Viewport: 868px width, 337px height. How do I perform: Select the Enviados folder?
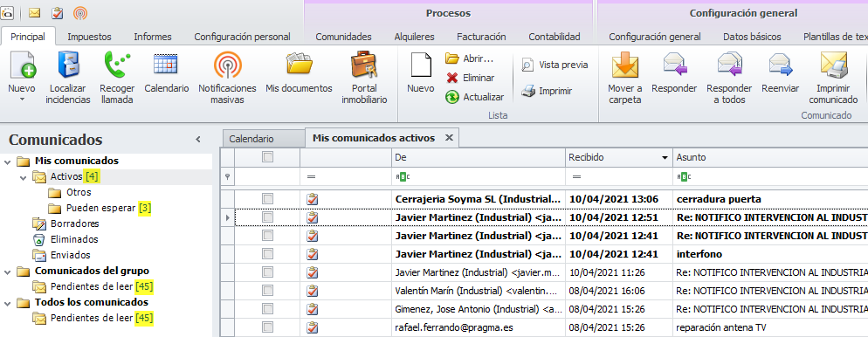pyautogui.click(x=71, y=255)
